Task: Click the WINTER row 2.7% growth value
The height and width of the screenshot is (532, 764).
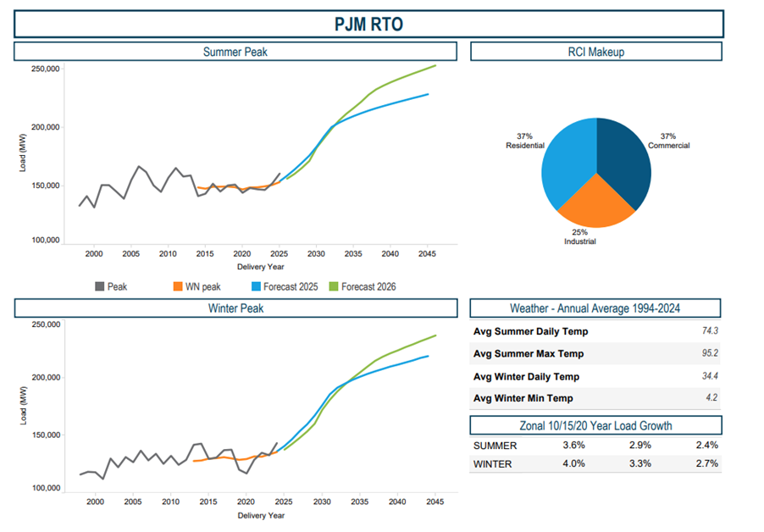Action: click(x=705, y=463)
